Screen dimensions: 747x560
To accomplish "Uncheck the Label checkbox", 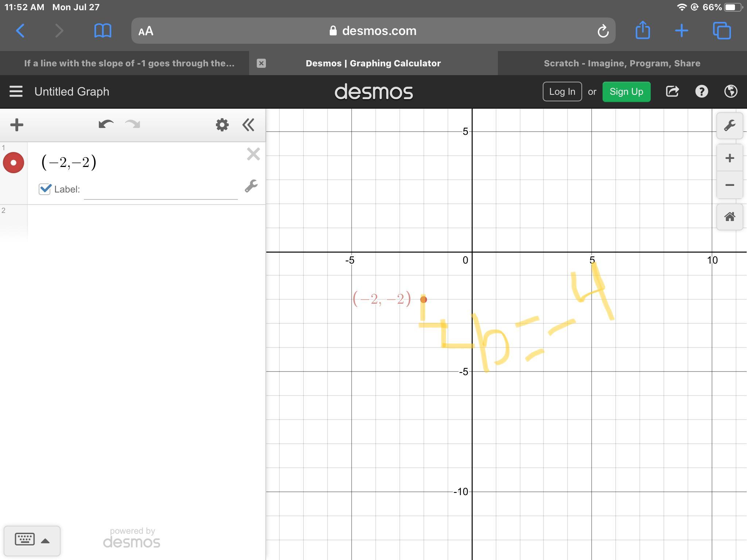I will click(45, 189).
